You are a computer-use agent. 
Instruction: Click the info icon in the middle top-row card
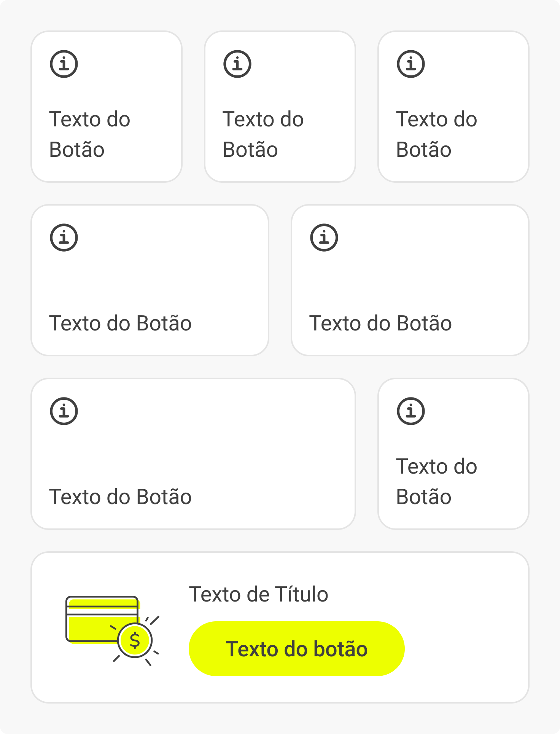coord(237,64)
